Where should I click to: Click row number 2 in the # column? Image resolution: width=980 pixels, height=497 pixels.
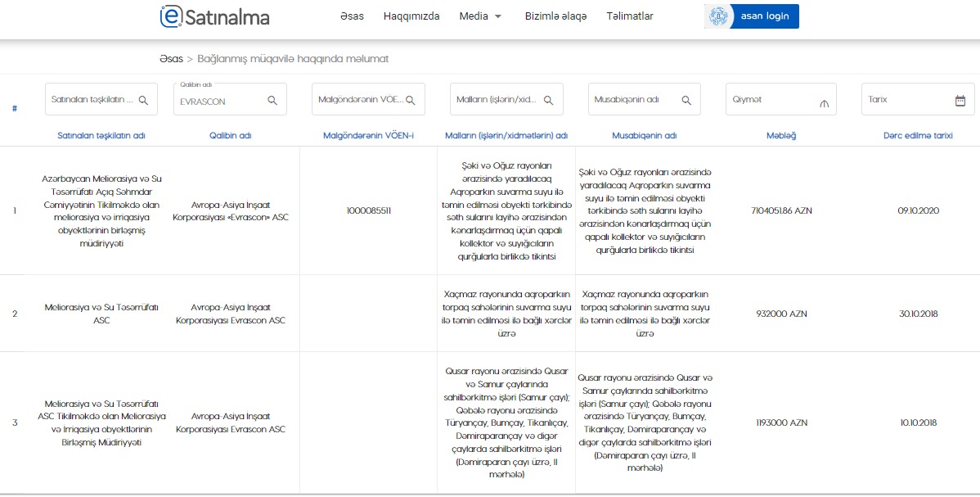(15, 314)
